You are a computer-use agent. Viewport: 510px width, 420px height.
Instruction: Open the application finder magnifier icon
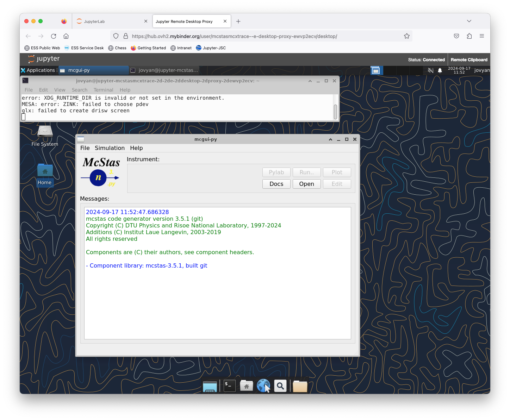[280, 386]
